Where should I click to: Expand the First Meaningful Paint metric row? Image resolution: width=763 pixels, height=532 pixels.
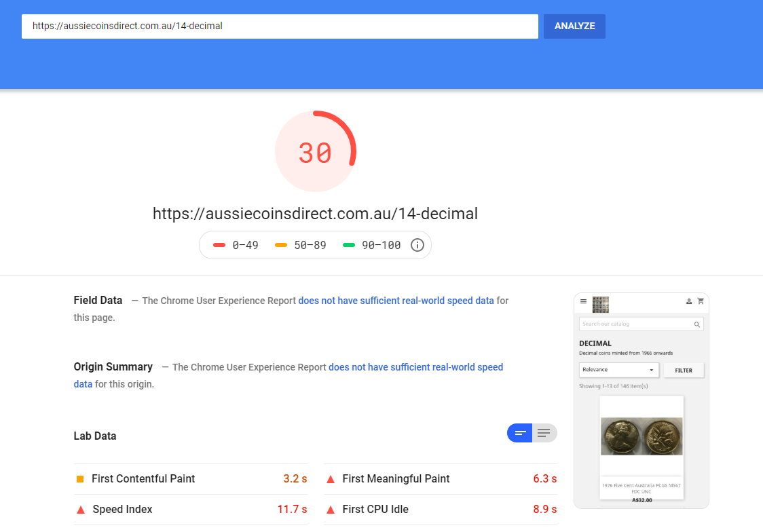pyautogui.click(x=441, y=479)
